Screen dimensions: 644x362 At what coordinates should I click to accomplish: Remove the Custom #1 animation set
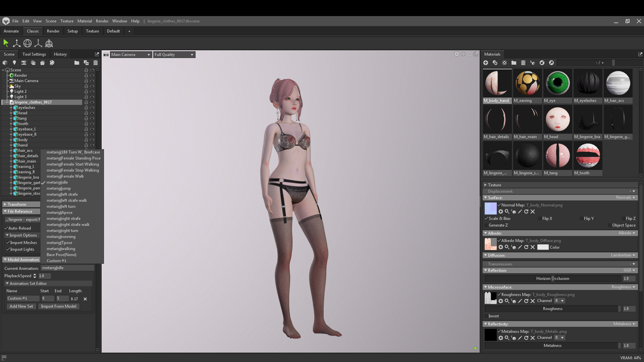click(x=85, y=299)
